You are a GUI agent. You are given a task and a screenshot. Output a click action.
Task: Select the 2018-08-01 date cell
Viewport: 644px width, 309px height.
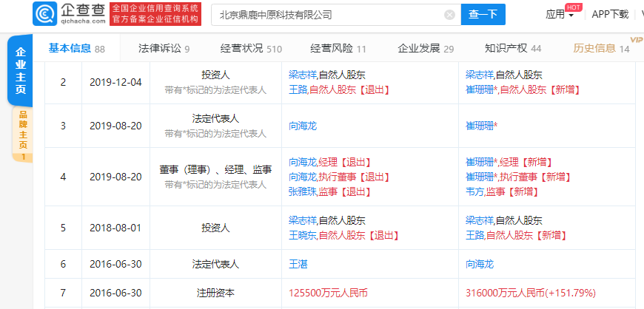(x=115, y=228)
